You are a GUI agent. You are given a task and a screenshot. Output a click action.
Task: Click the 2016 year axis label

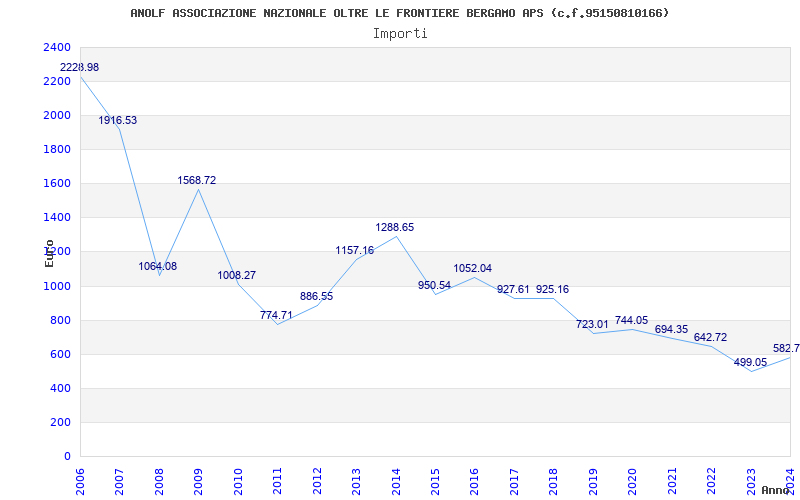click(475, 482)
